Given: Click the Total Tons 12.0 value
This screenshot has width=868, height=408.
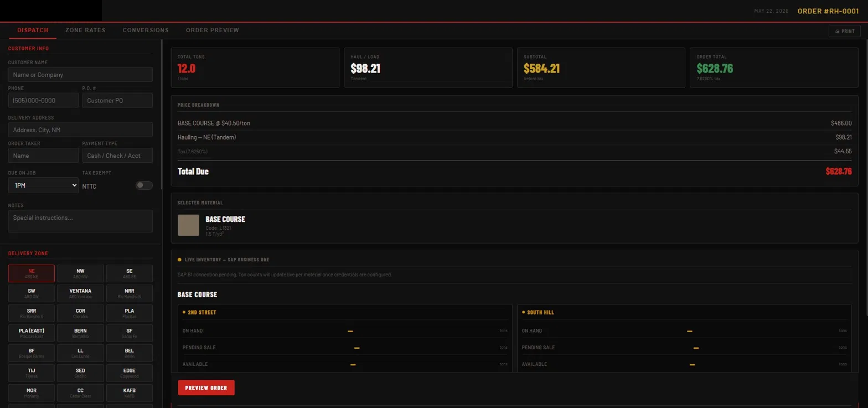Looking at the screenshot, I should (187, 69).
